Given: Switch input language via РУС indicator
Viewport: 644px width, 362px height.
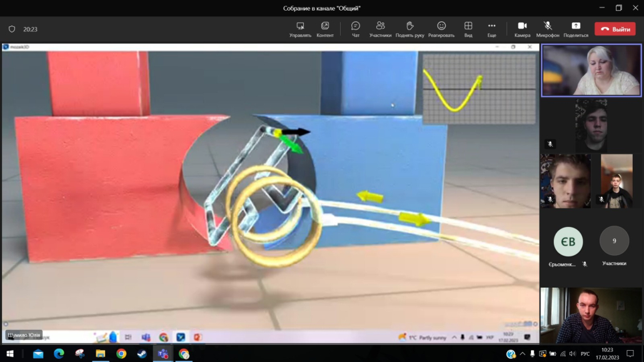Looking at the screenshot, I should 585,354.
